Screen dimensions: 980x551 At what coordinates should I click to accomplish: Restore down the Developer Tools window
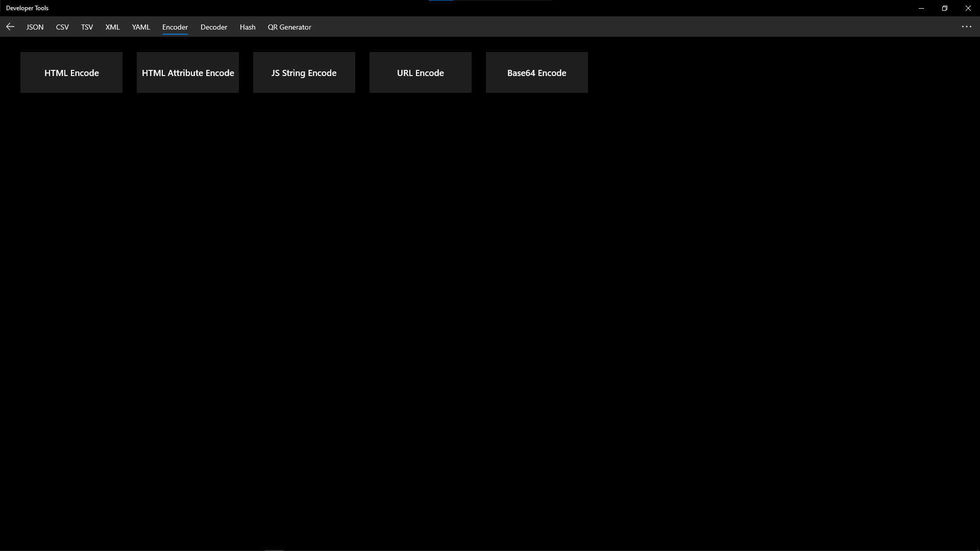click(945, 8)
